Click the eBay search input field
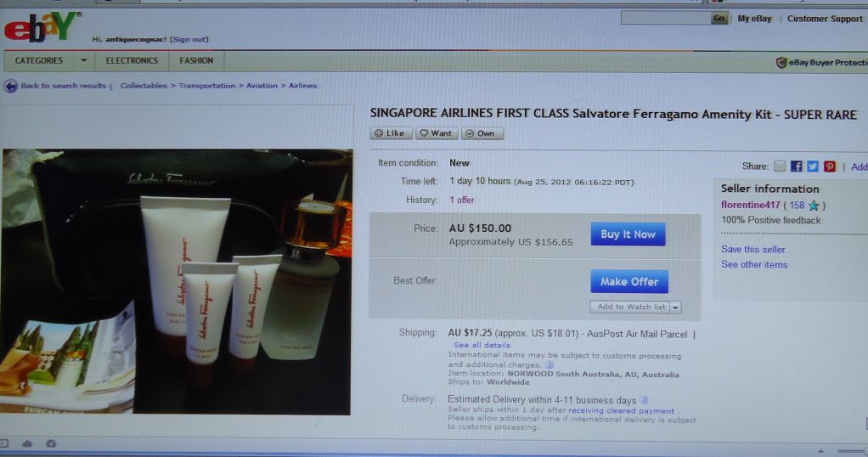This screenshot has width=868, height=457. (666, 19)
